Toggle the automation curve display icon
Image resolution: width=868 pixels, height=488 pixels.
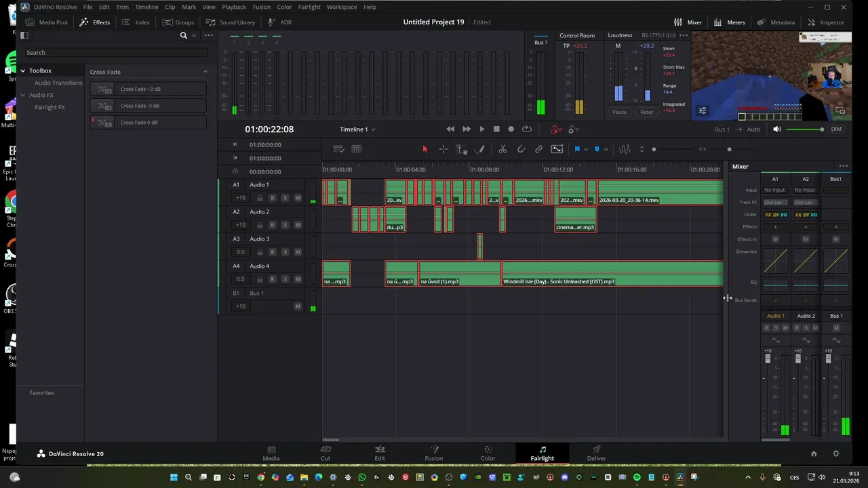click(557, 149)
